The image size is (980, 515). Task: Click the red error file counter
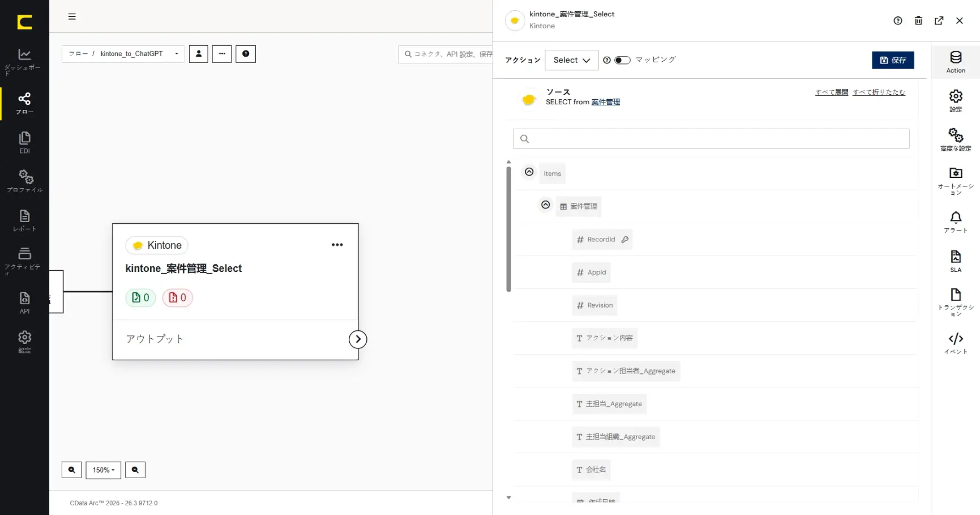click(x=178, y=297)
